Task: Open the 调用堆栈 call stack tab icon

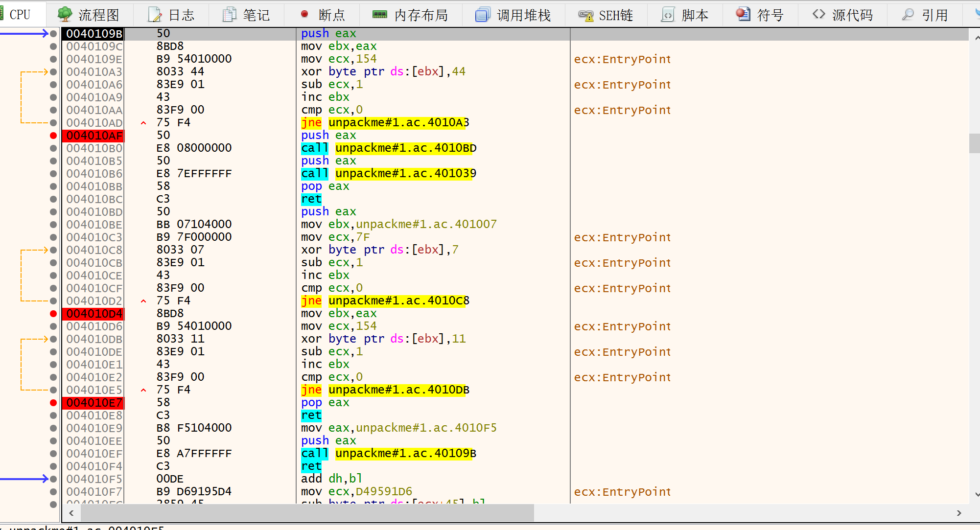Action: pos(482,15)
